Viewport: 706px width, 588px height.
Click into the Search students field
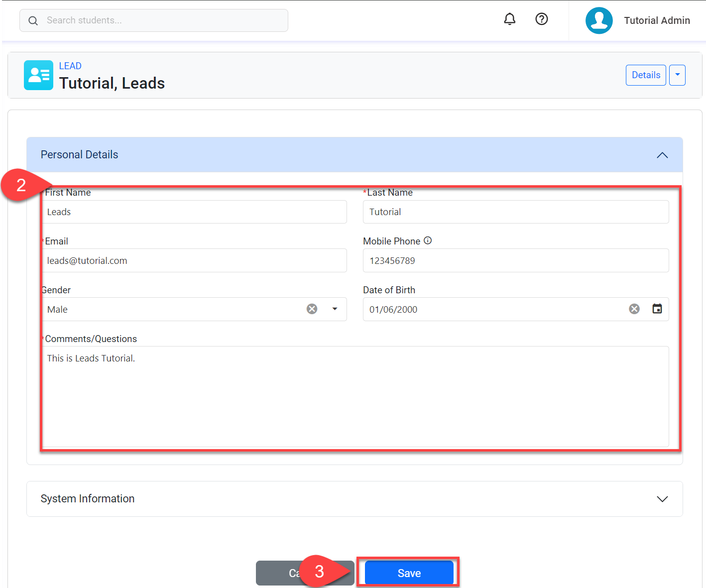(159, 20)
